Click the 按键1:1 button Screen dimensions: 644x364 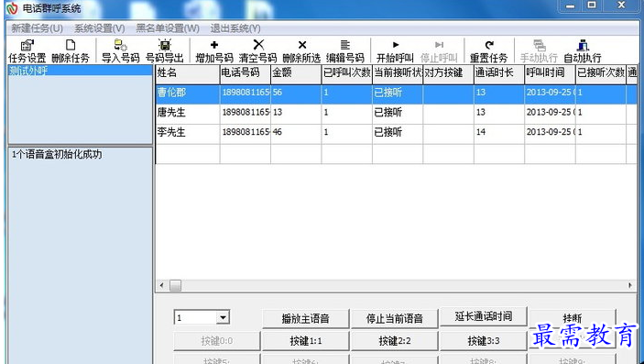coord(306,341)
